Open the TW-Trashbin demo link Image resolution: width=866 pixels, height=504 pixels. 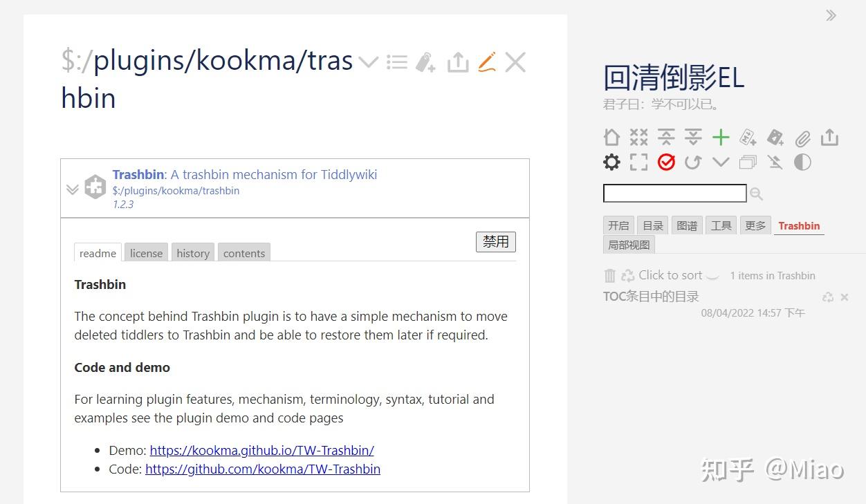tap(261, 450)
